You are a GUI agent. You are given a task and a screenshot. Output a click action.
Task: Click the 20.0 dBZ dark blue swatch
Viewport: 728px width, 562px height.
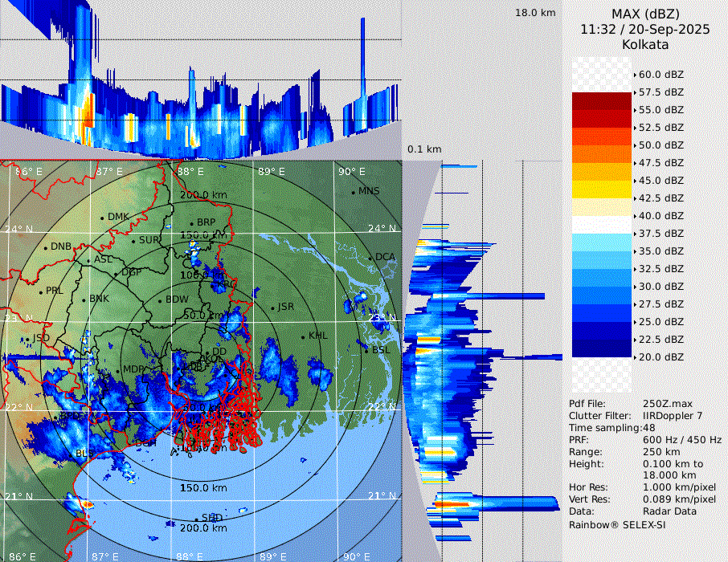602,348
